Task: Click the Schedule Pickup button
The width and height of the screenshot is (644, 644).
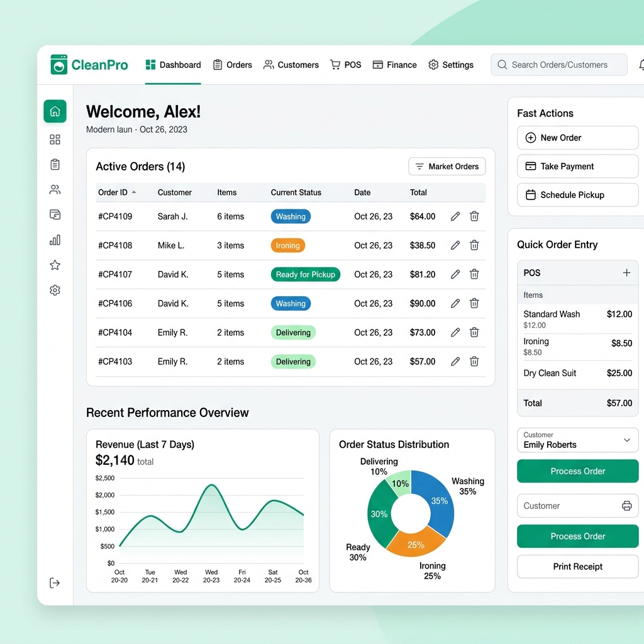Action: pos(577,195)
